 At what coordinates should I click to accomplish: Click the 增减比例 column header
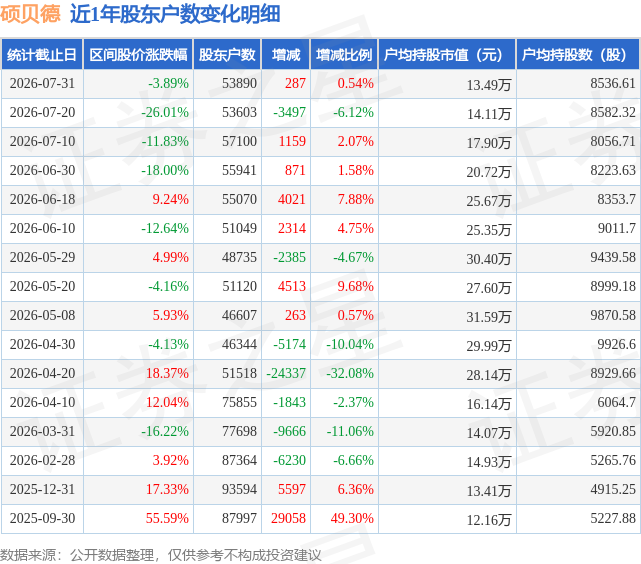pos(344,54)
